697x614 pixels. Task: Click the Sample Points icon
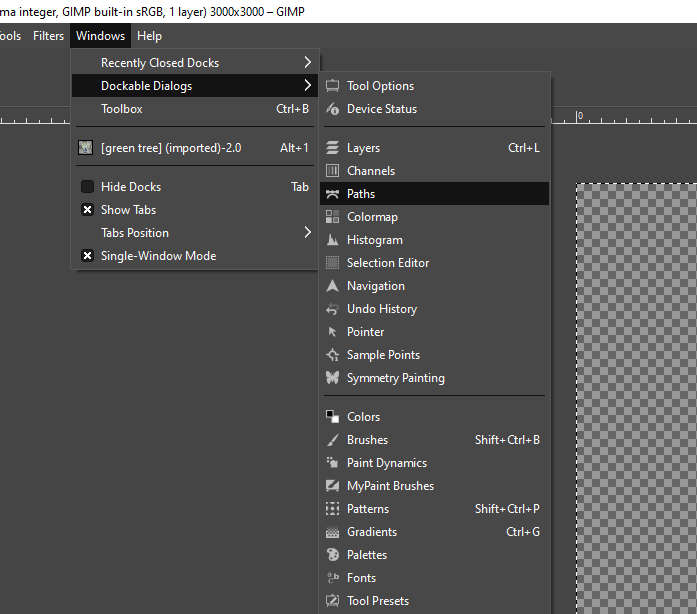click(332, 355)
